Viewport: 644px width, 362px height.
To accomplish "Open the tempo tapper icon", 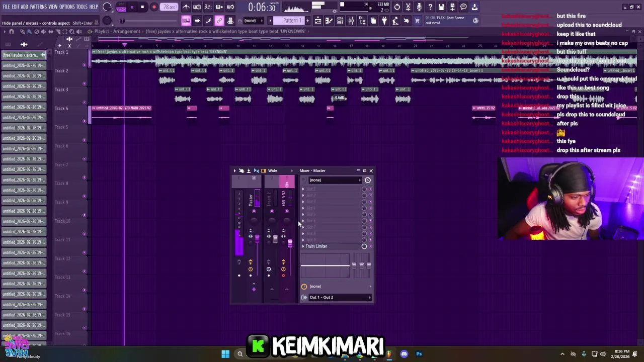I will pyautogui.click(x=395, y=21).
